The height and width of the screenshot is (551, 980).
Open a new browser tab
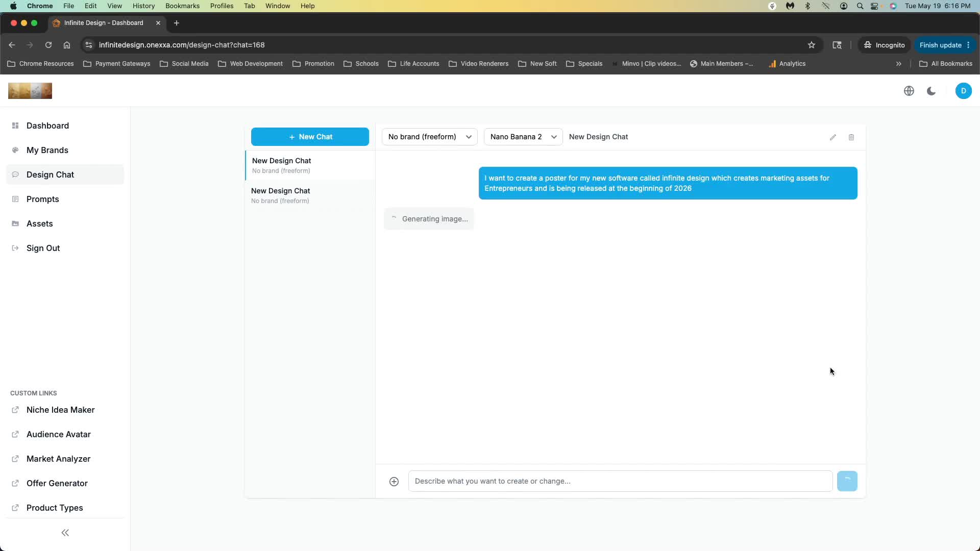click(x=177, y=23)
